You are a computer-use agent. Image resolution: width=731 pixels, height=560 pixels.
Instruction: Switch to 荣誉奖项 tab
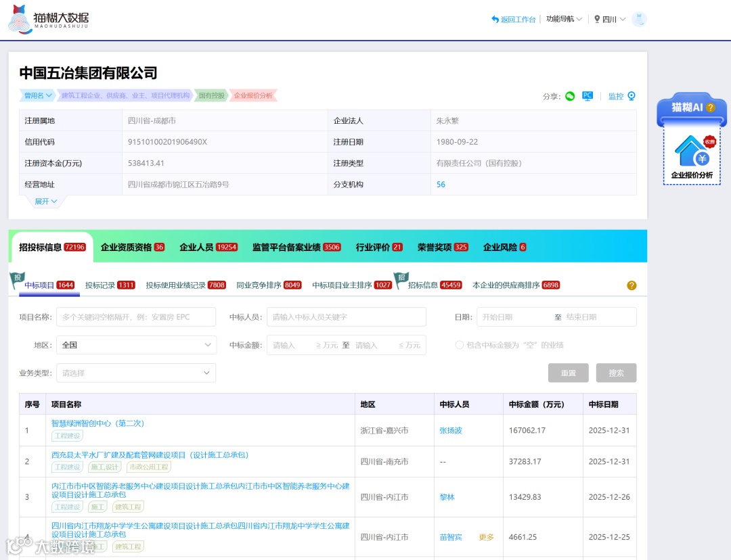click(443, 247)
